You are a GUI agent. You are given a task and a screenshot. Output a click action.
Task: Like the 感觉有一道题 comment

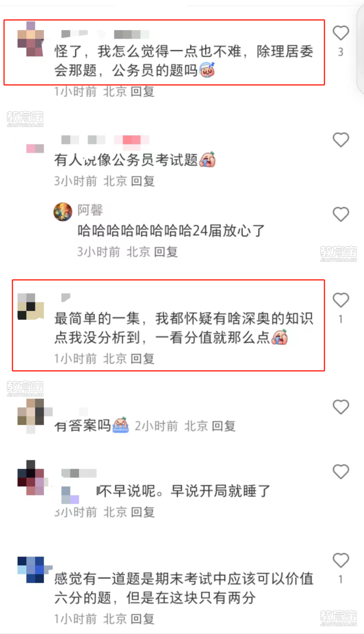[x=341, y=561]
